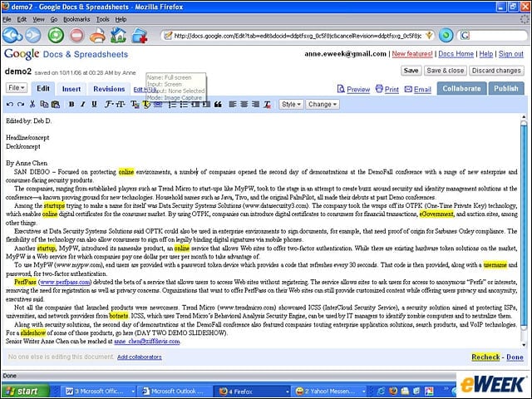
Task: Toggle the numbered list
Action: (172, 105)
